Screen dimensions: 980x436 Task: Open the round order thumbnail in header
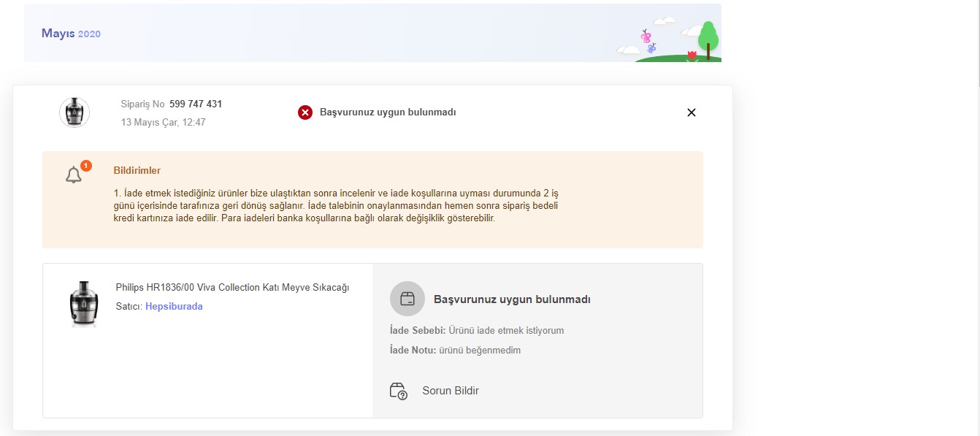[x=74, y=112]
